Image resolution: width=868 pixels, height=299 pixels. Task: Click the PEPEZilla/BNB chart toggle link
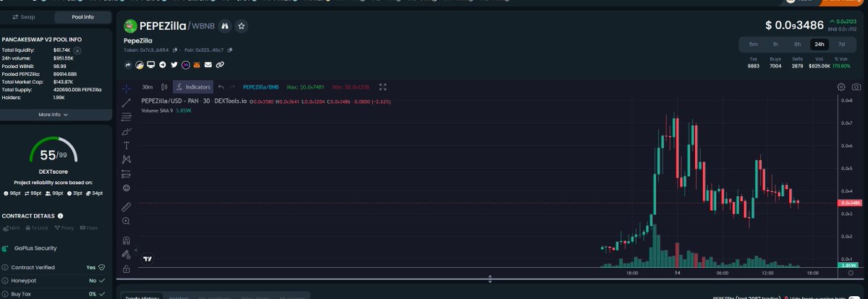tap(260, 87)
